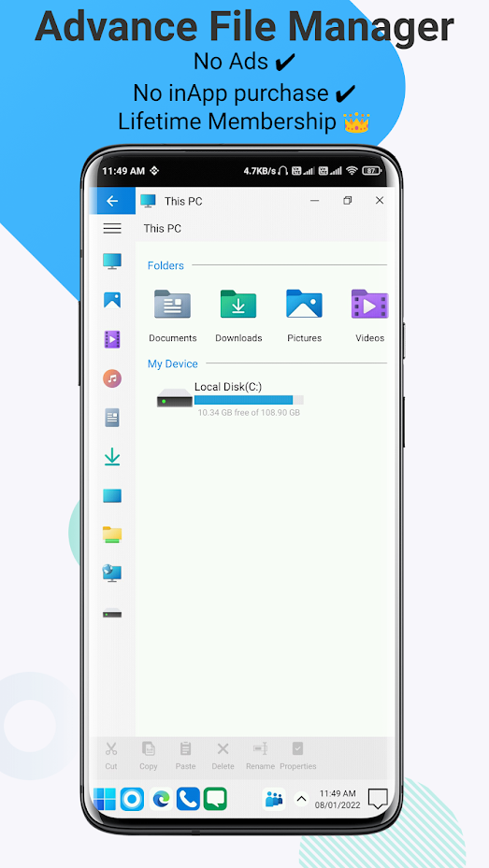Tap the blue back arrow button

click(112, 201)
